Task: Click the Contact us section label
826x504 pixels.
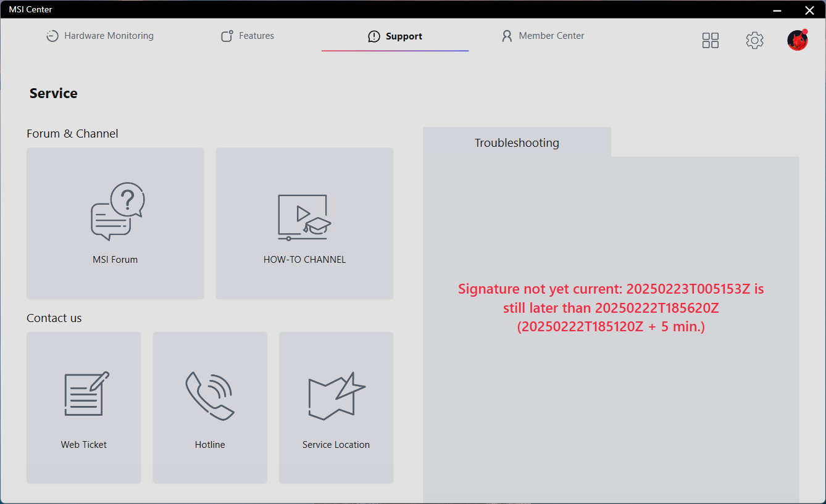Action: (x=54, y=318)
